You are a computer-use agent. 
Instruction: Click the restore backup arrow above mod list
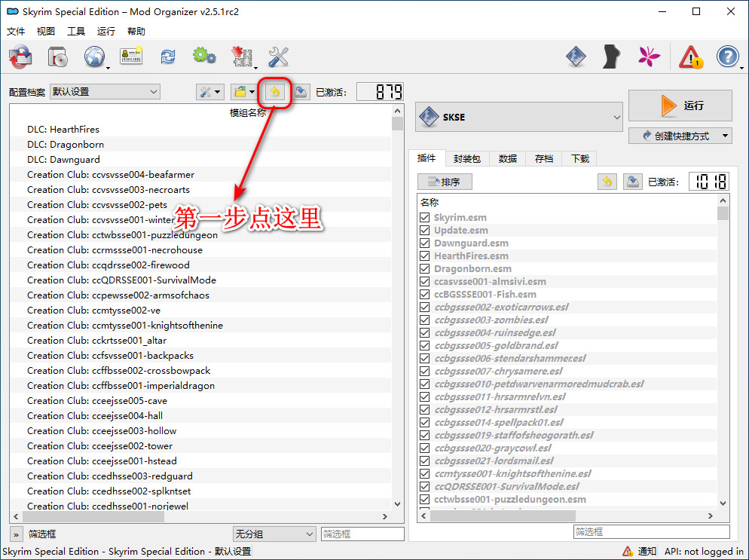pyautogui.click(x=275, y=92)
